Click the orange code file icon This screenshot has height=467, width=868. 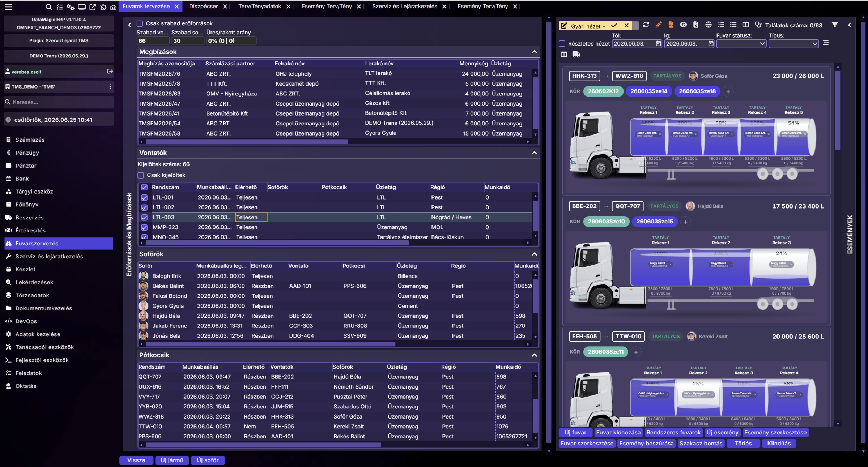[x=671, y=25]
